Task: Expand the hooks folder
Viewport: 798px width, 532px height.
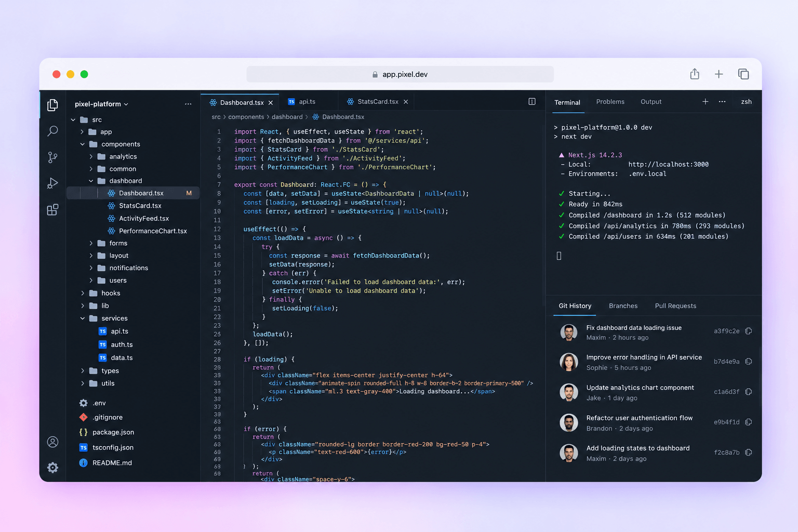Action: coord(82,294)
